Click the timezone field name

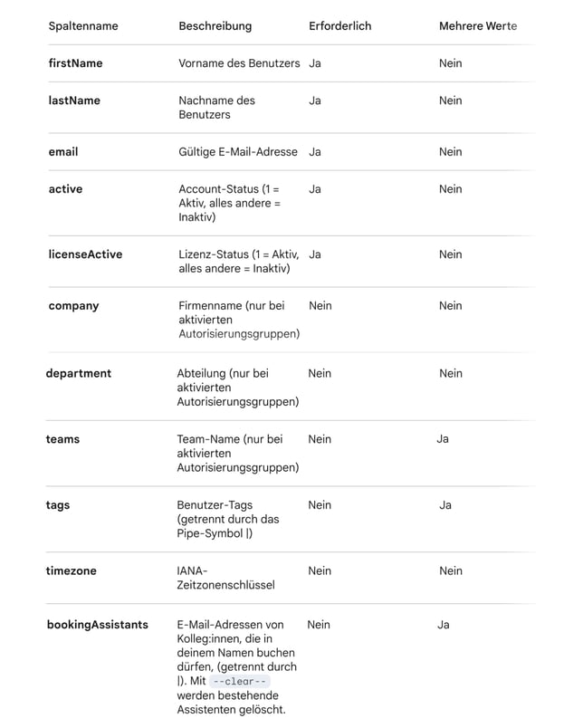(71, 571)
